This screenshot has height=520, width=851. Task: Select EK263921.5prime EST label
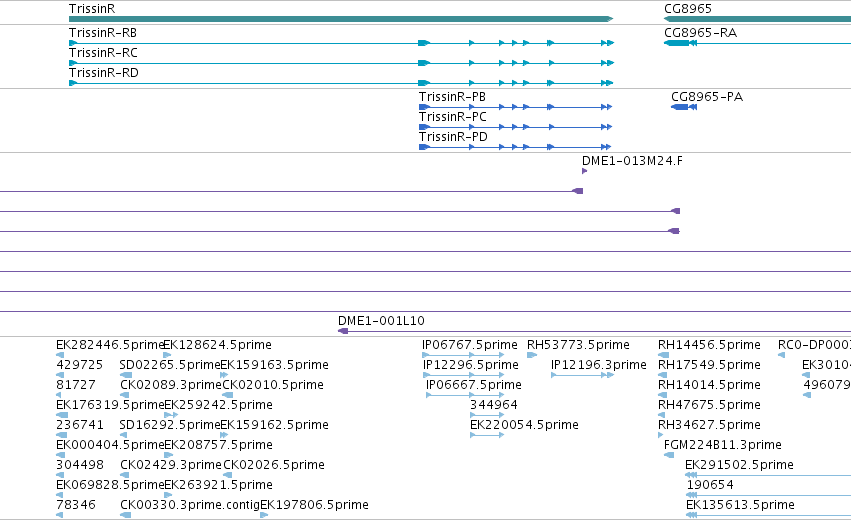point(218,485)
